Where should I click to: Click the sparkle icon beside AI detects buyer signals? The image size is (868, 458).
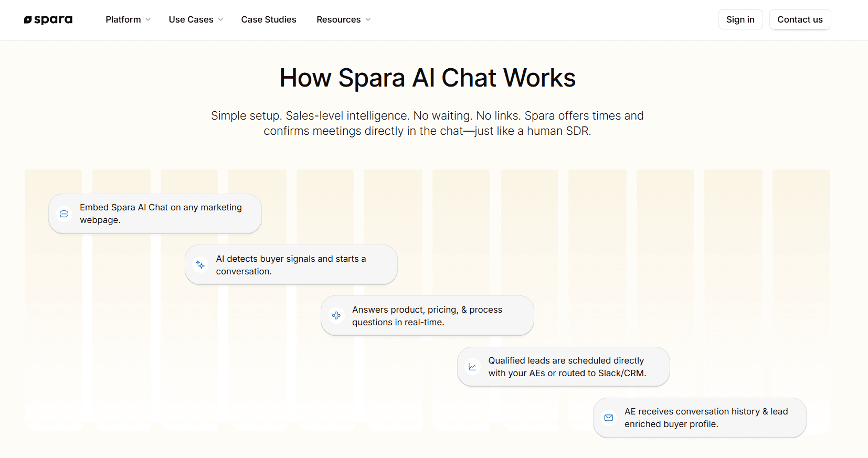pos(200,265)
